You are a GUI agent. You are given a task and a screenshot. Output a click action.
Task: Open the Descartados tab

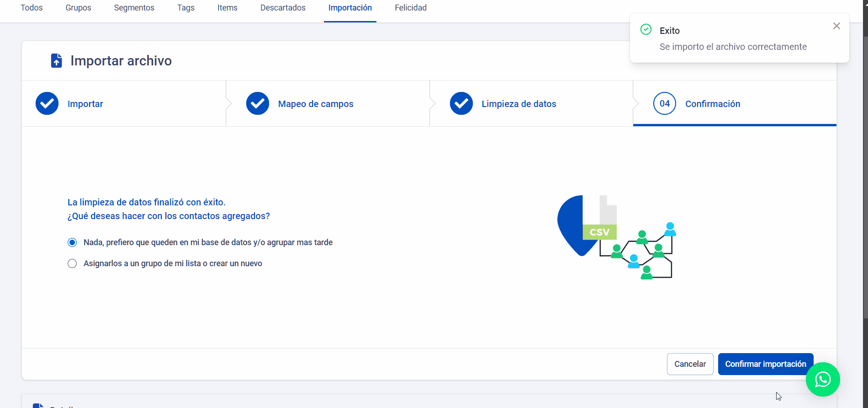[x=283, y=8]
